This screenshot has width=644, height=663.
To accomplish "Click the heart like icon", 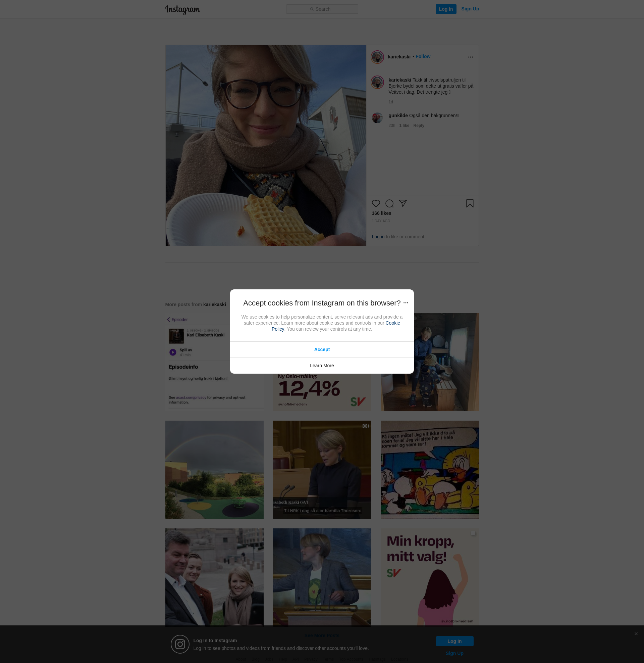I will tap(376, 203).
